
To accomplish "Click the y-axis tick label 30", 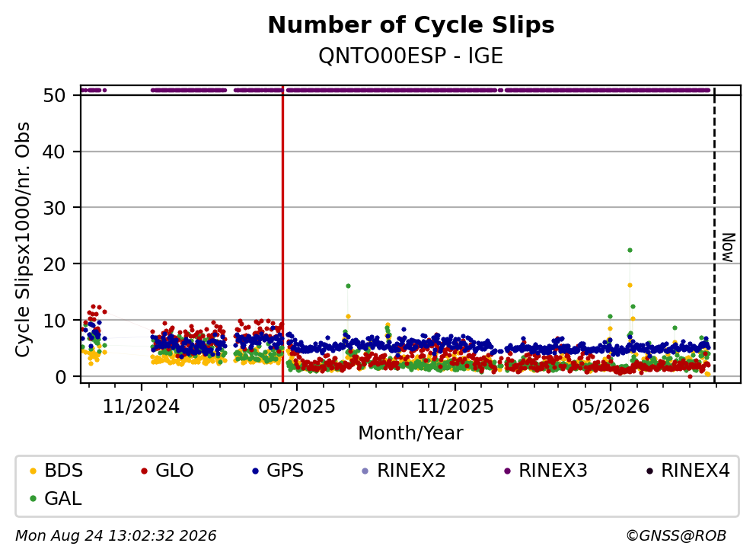I will [x=54, y=208].
